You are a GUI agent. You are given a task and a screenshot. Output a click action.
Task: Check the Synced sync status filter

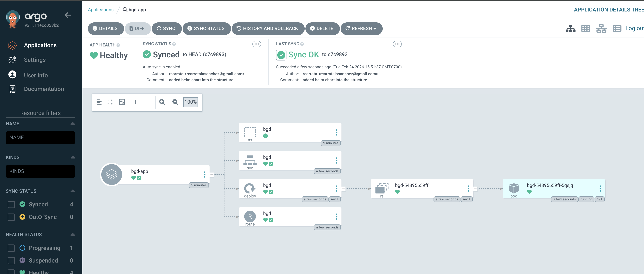(11, 205)
